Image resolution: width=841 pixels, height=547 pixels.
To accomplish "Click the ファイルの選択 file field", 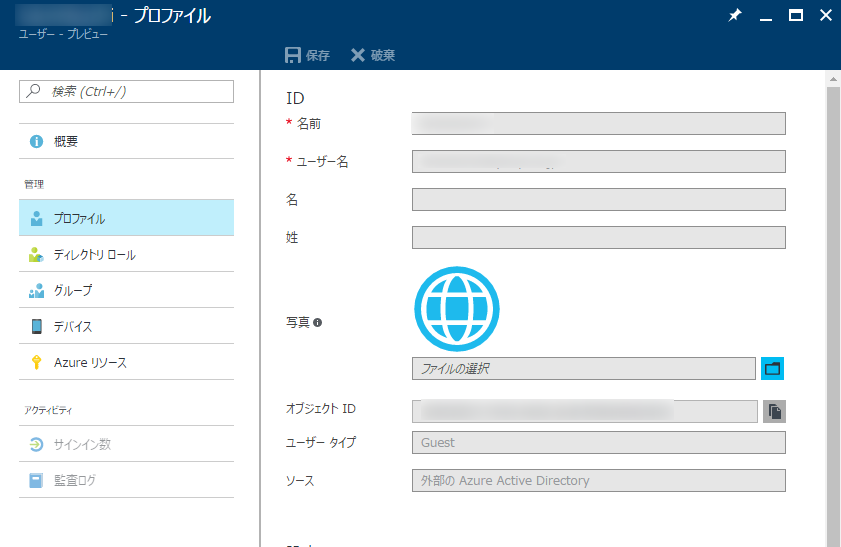I will [583, 368].
